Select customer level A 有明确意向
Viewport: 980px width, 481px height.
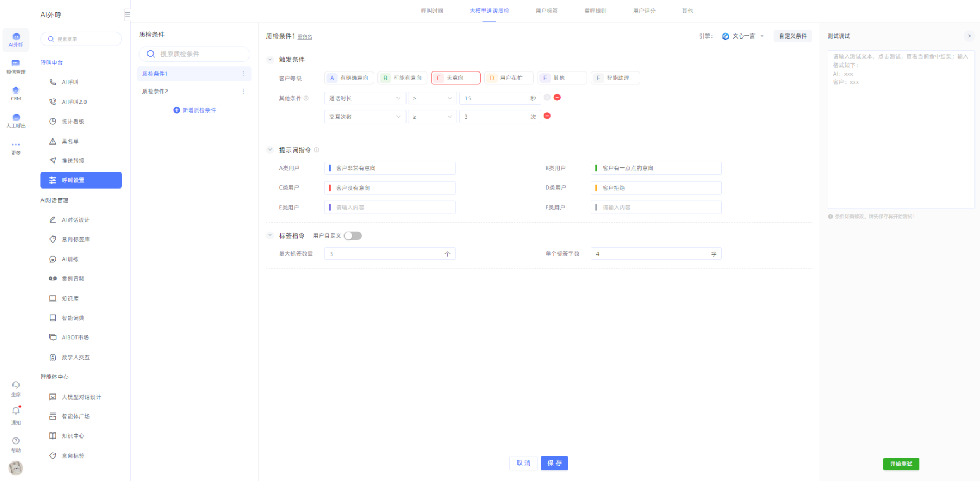[349, 78]
